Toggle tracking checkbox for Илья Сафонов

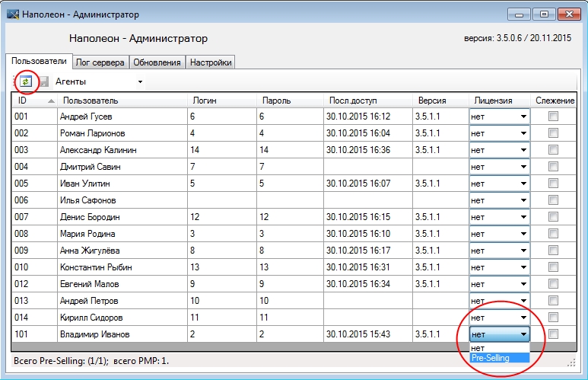click(x=553, y=200)
